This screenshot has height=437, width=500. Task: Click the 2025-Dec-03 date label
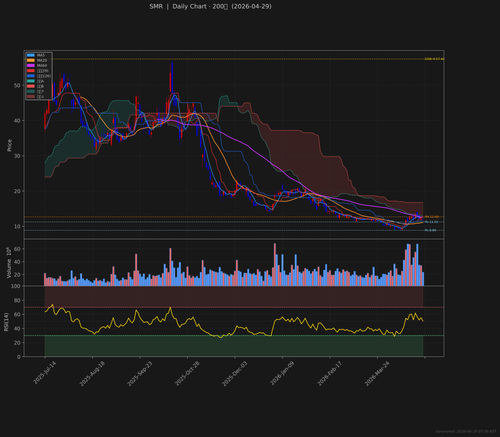235,373
